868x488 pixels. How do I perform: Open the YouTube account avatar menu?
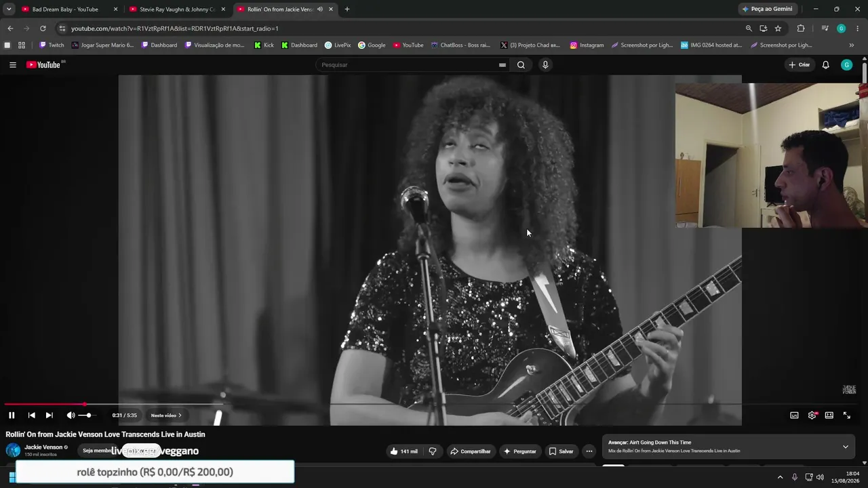(x=846, y=65)
